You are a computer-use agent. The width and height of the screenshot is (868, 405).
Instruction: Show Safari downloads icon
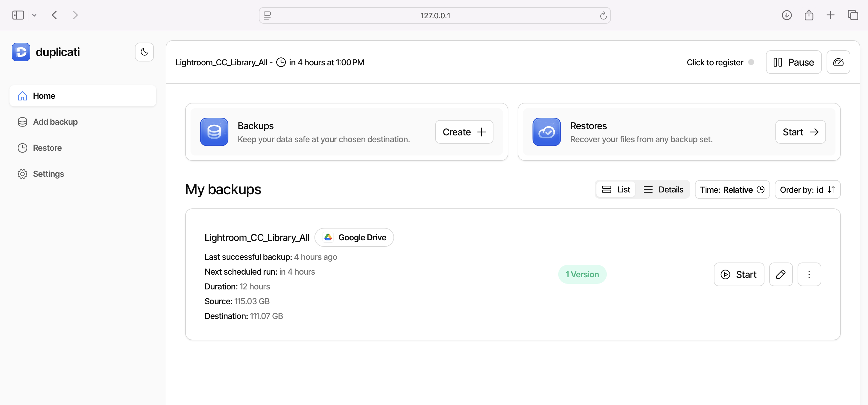tap(786, 15)
